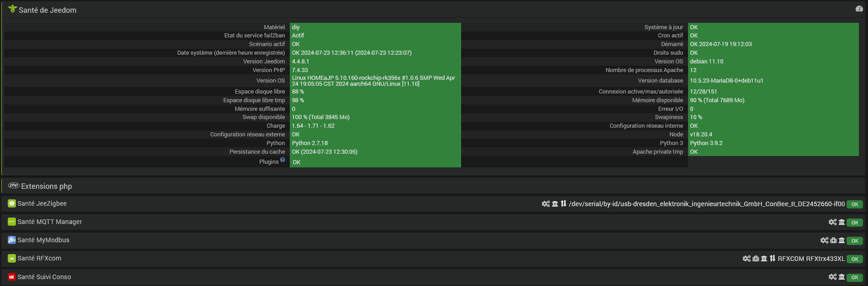Click the building icon in the MQTT Manager row
Viewport: 868px width, 286px height.
tap(842, 222)
